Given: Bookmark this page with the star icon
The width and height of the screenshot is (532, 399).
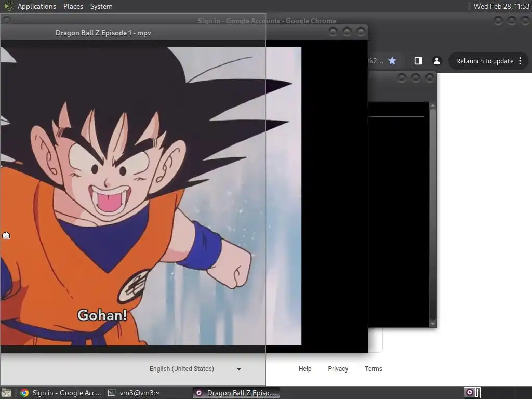Looking at the screenshot, I should pyautogui.click(x=392, y=61).
